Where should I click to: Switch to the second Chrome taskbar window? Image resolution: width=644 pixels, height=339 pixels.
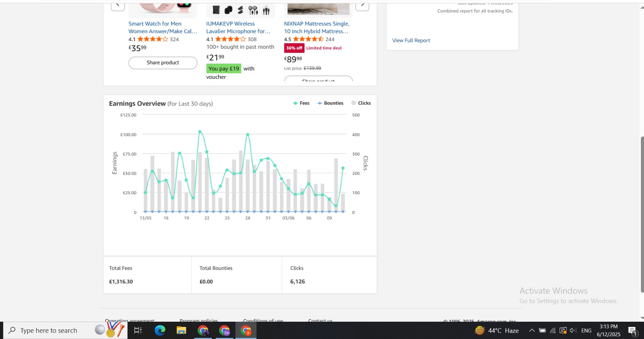(224, 331)
